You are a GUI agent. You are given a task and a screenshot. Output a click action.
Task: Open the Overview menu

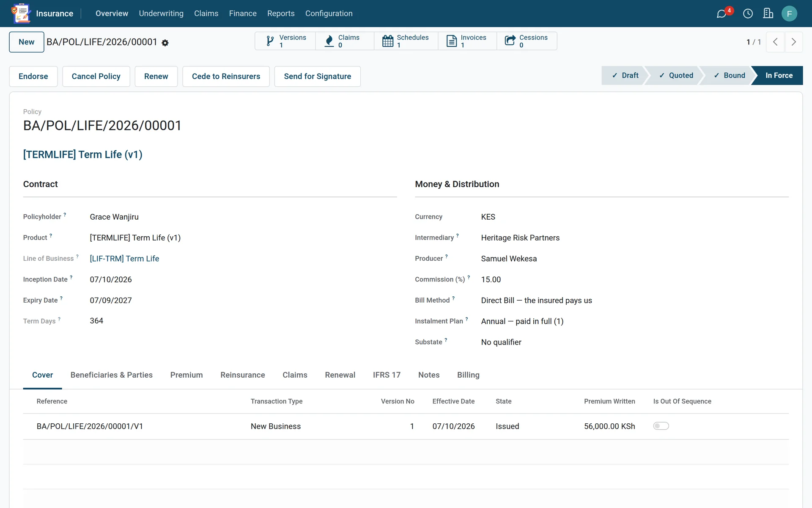pos(112,14)
